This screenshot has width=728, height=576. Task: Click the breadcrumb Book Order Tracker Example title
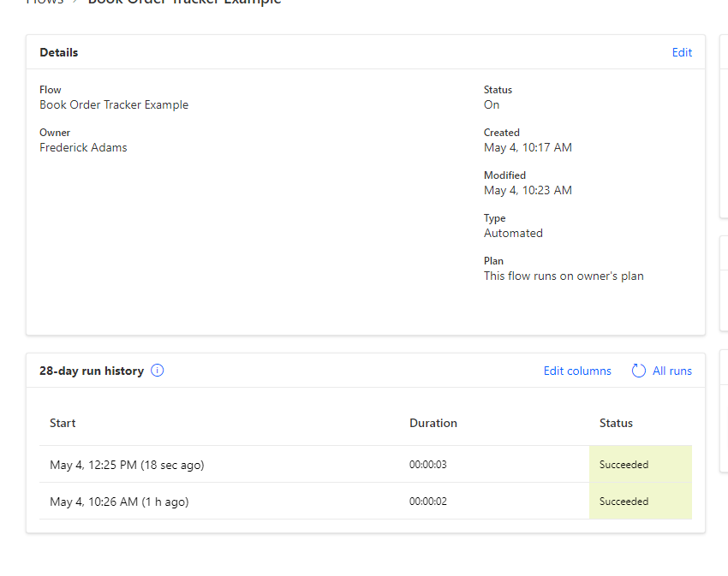coord(184,2)
